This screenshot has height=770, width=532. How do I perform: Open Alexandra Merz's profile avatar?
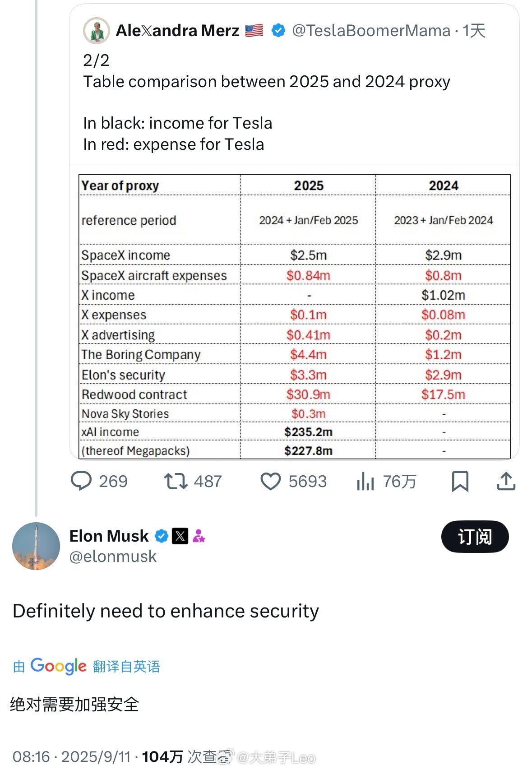coord(97,31)
